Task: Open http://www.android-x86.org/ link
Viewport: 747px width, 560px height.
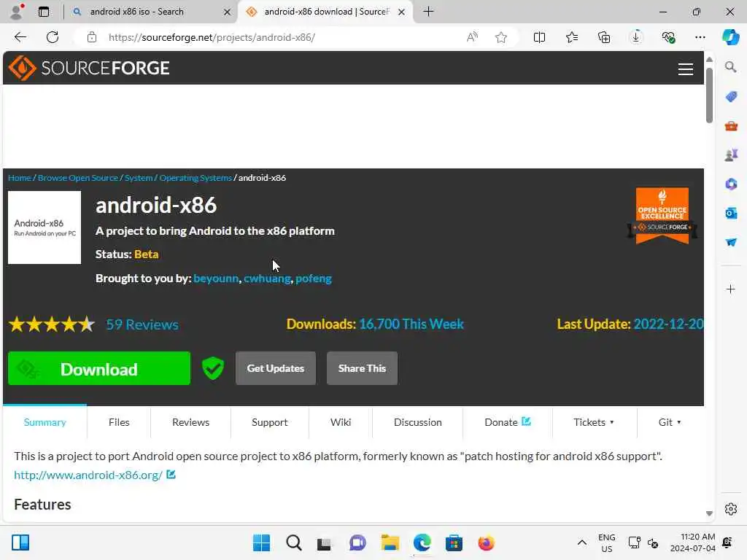Action: pos(88,475)
